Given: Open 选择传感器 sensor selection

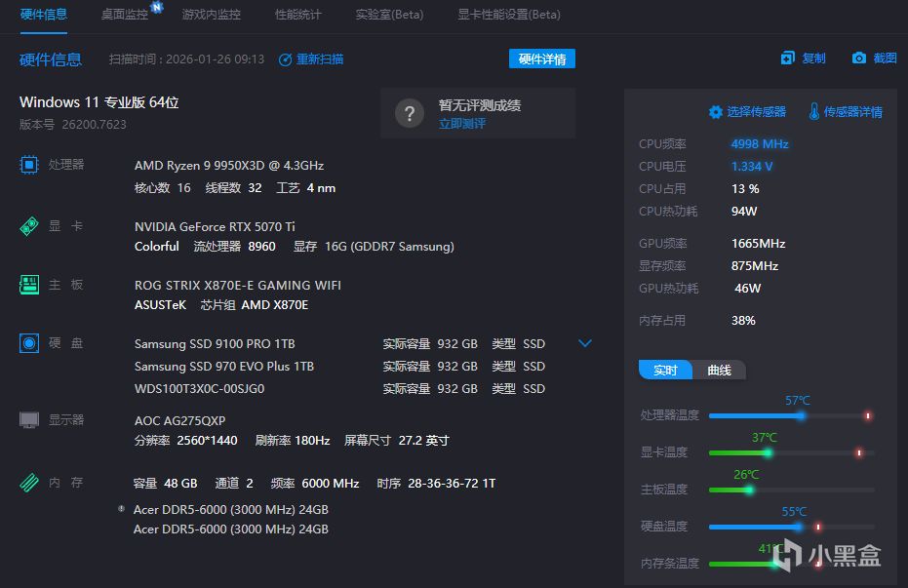Looking at the screenshot, I should [756, 112].
